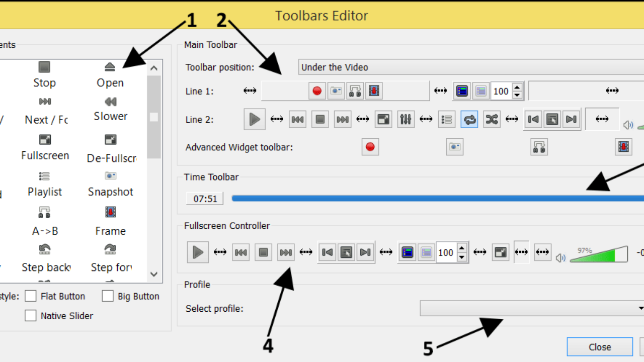
Task: Click the Play button in the Fullscreen Controller row
Action: (x=197, y=252)
